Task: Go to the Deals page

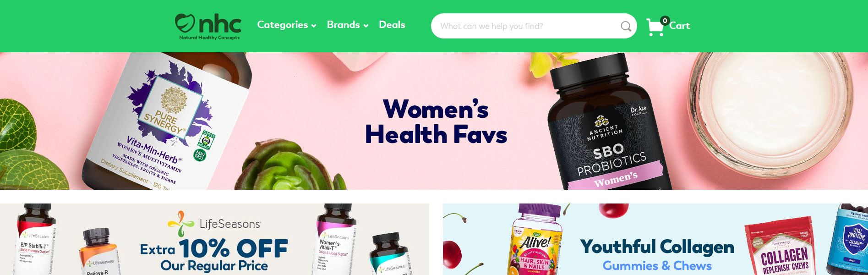Action: point(392,25)
